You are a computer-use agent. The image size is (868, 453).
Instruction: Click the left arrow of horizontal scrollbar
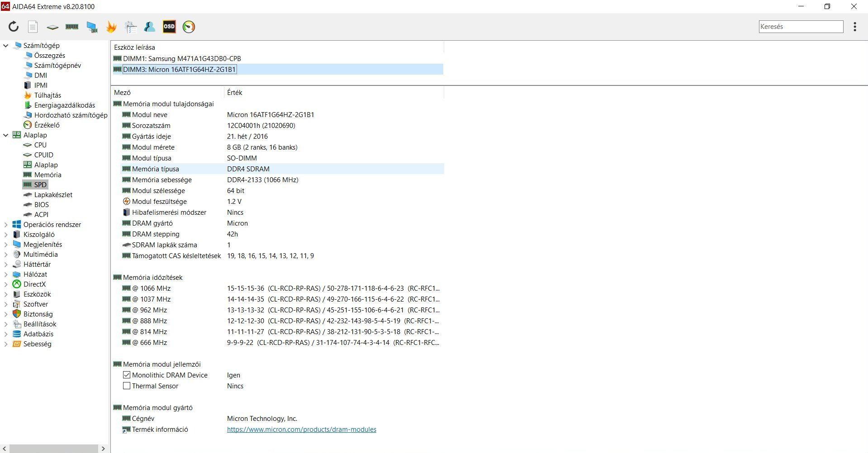point(5,448)
